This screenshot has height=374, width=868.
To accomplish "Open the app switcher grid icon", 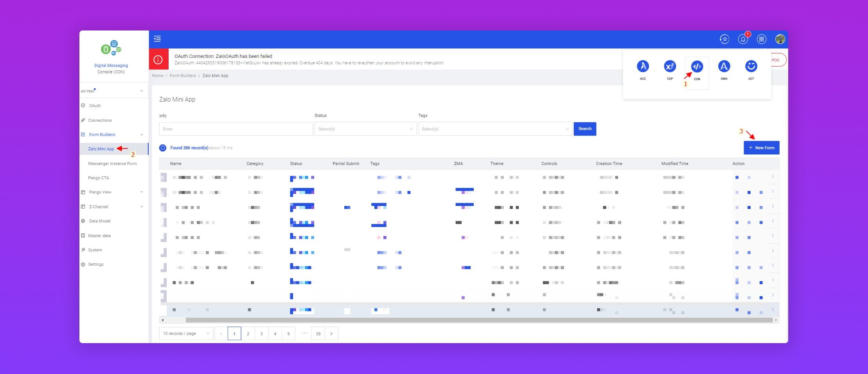I will 761,39.
